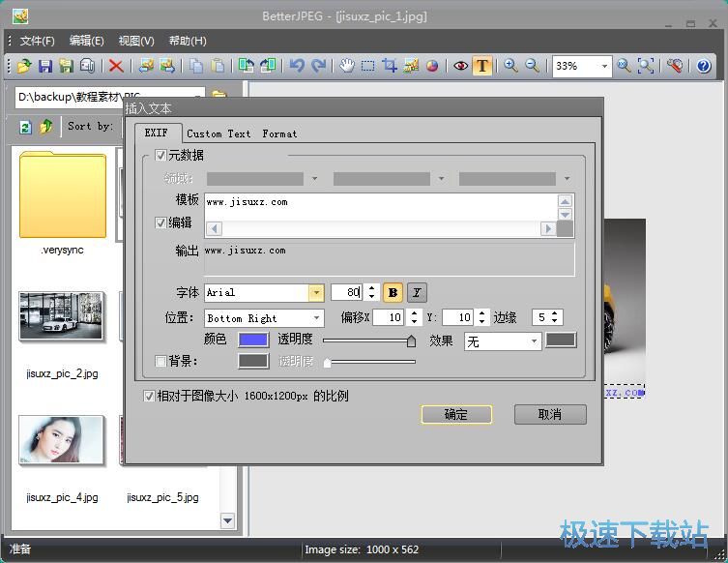Click the Insert Text T tool
Screen dimensions: 728x563
(x=481, y=66)
